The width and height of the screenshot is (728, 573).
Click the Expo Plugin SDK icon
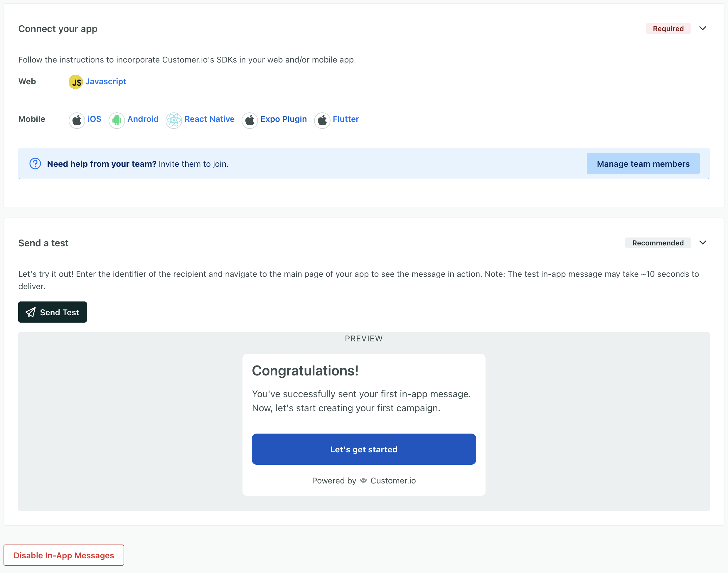click(x=250, y=119)
